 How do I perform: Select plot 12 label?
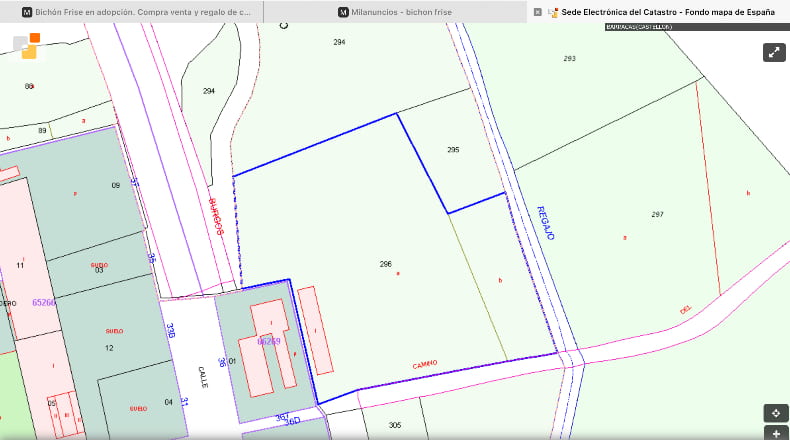point(109,348)
